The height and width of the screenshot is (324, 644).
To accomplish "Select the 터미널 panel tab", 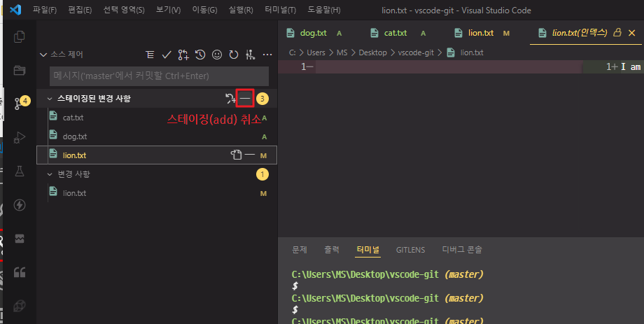I will tap(368, 250).
